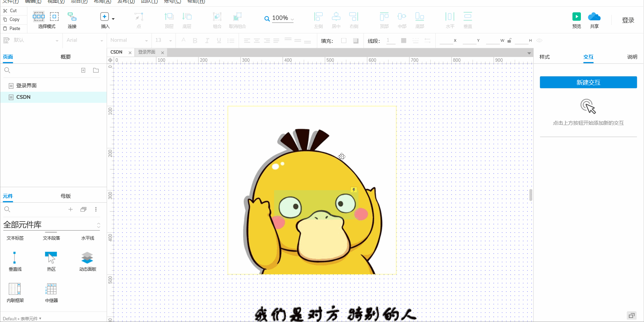Choose the intersected selection mode icon
The image size is (644, 322).
[x=38, y=16]
